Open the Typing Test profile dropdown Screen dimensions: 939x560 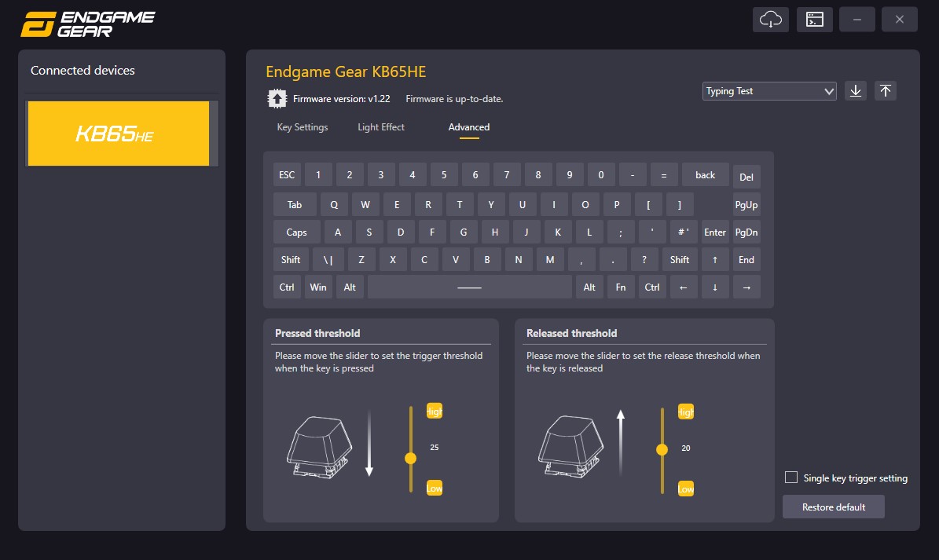[x=769, y=91]
